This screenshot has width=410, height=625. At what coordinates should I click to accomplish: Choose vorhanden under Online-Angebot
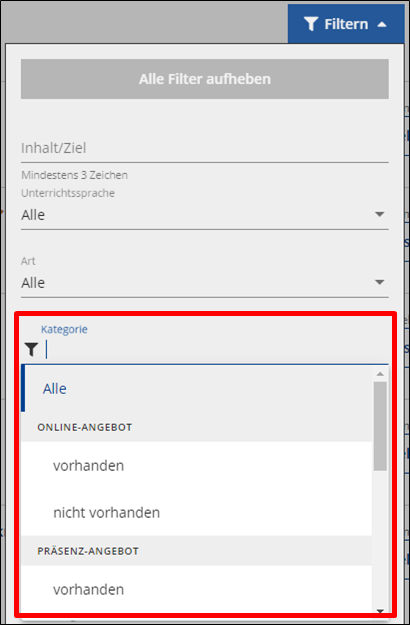(x=196, y=465)
